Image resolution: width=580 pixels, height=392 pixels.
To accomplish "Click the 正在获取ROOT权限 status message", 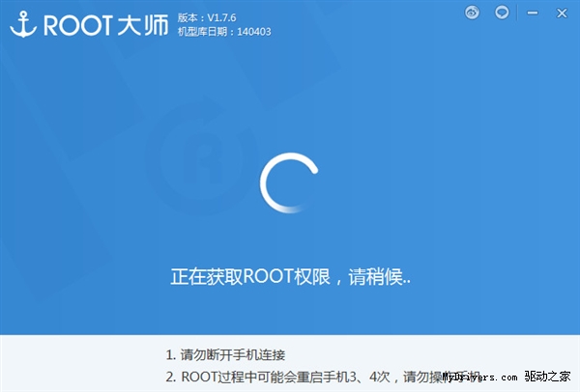I will click(290, 276).
